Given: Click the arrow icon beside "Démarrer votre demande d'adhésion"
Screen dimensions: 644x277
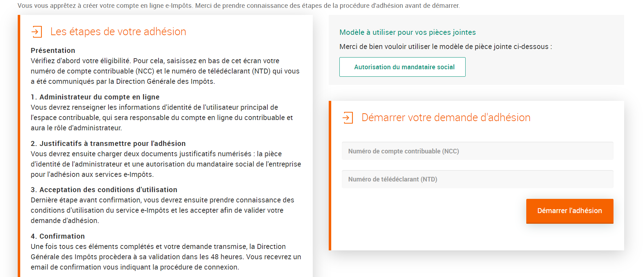Looking at the screenshot, I should click(x=348, y=118).
